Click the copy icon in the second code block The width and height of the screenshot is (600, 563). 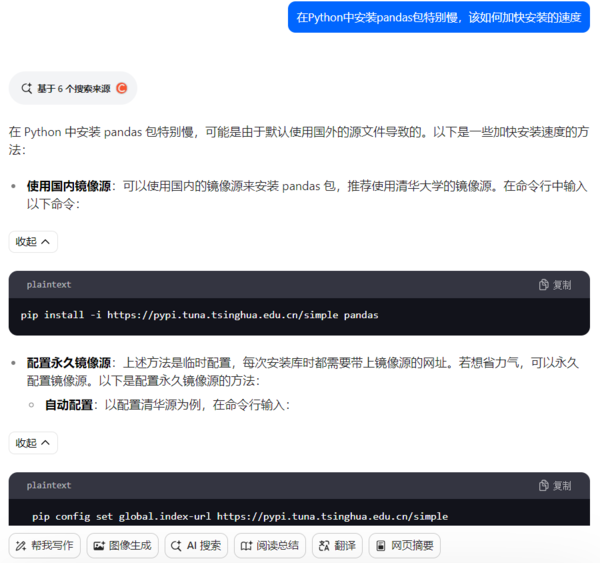(x=543, y=486)
